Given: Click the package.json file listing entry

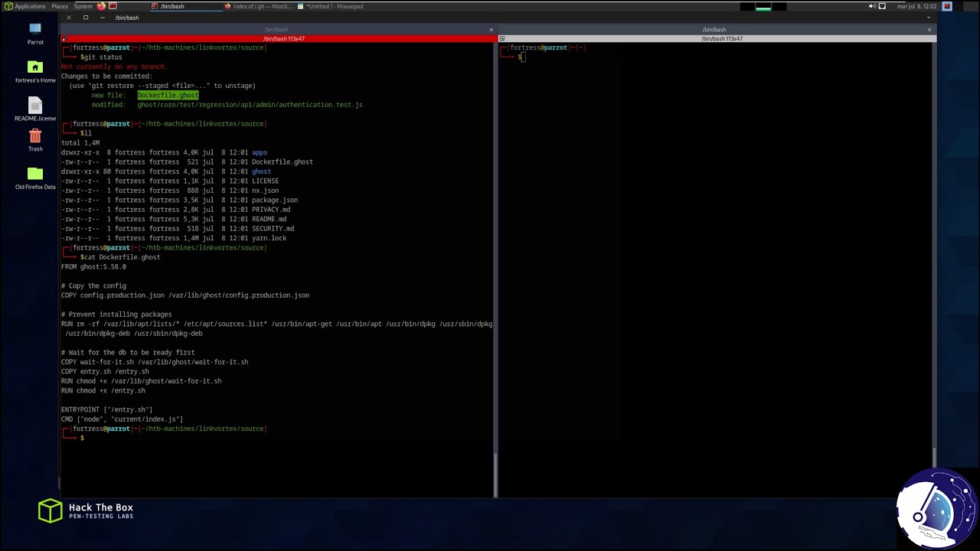Looking at the screenshot, I should (275, 201).
